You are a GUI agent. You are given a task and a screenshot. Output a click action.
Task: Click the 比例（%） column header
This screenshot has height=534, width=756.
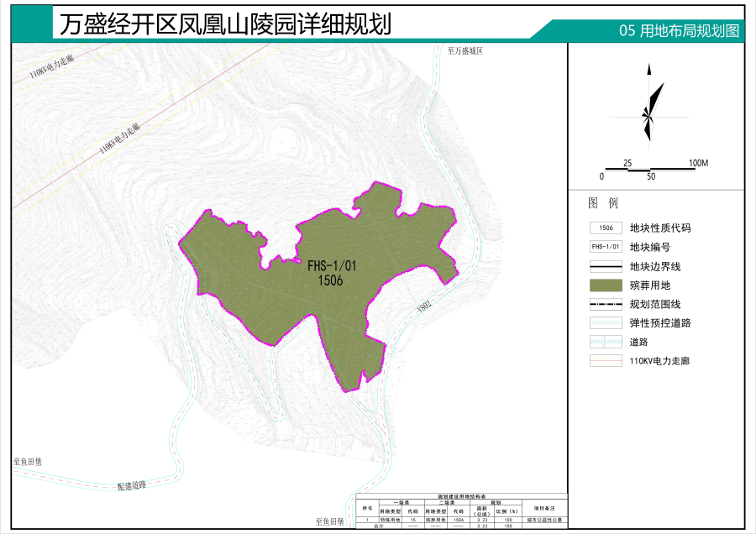507,510
